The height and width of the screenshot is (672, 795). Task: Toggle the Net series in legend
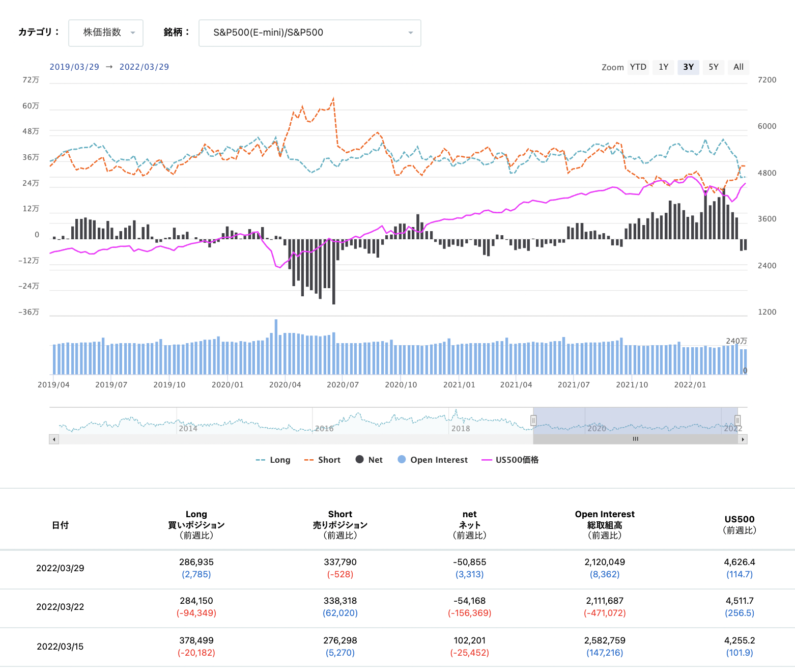[x=369, y=460]
